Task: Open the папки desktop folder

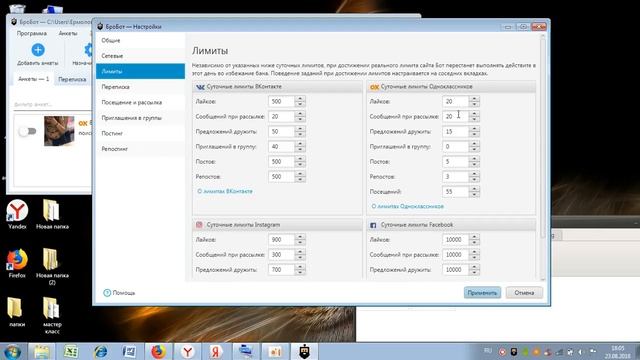Action: click(16, 312)
